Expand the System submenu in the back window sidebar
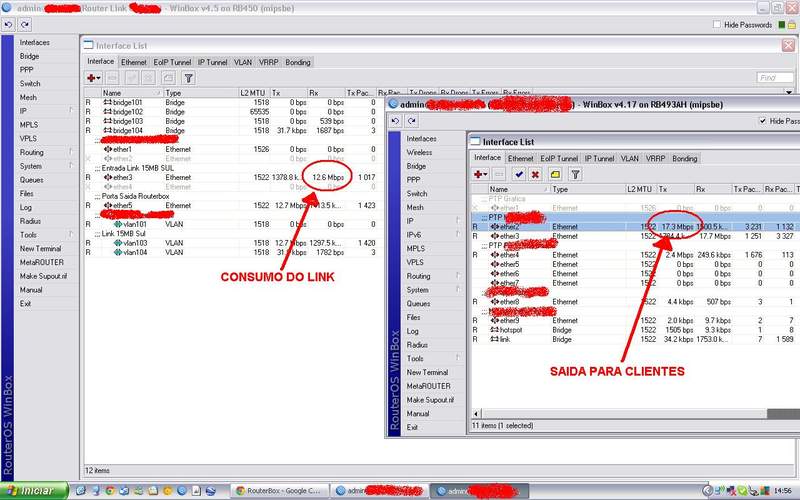The height and width of the screenshot is (500, 800). 71,166
